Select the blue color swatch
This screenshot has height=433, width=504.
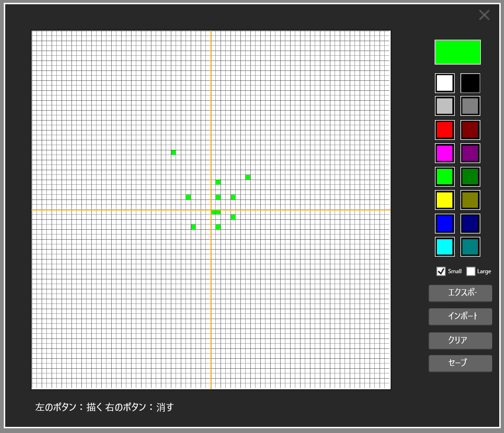(444, 224)
